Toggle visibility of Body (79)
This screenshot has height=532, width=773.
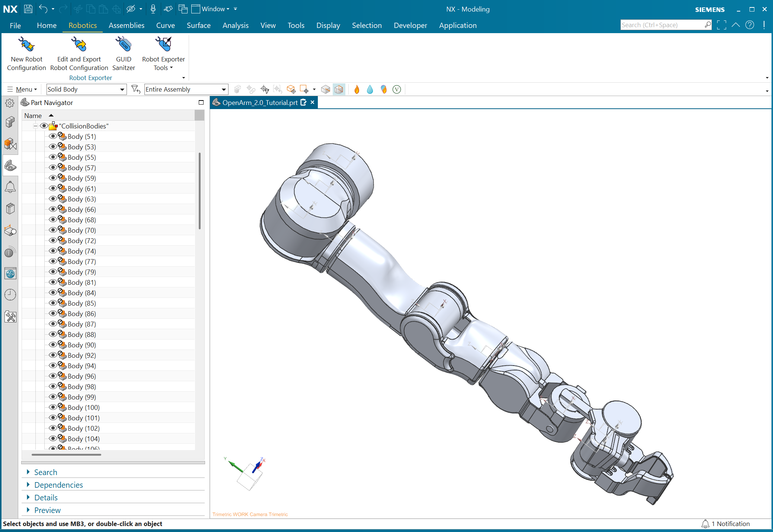pyautogui.click(x=53, y=272)
